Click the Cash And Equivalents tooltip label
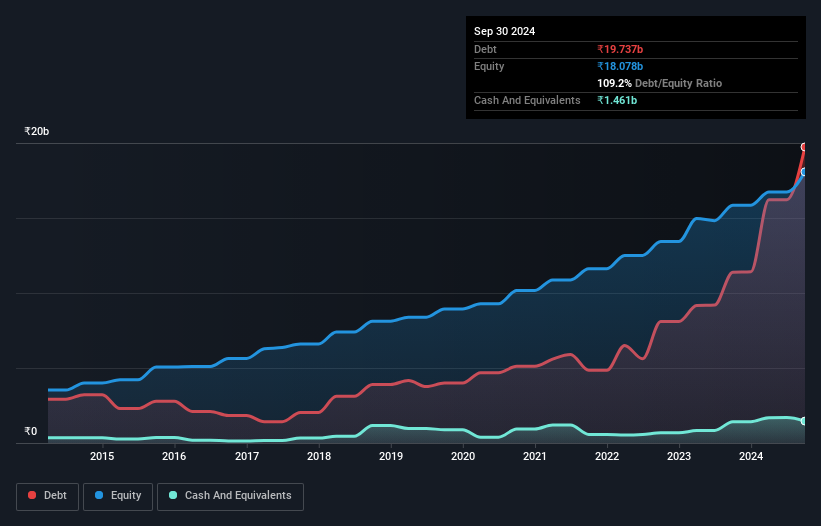This screenshot has height=526, width=821. click(x=527, y=100)
